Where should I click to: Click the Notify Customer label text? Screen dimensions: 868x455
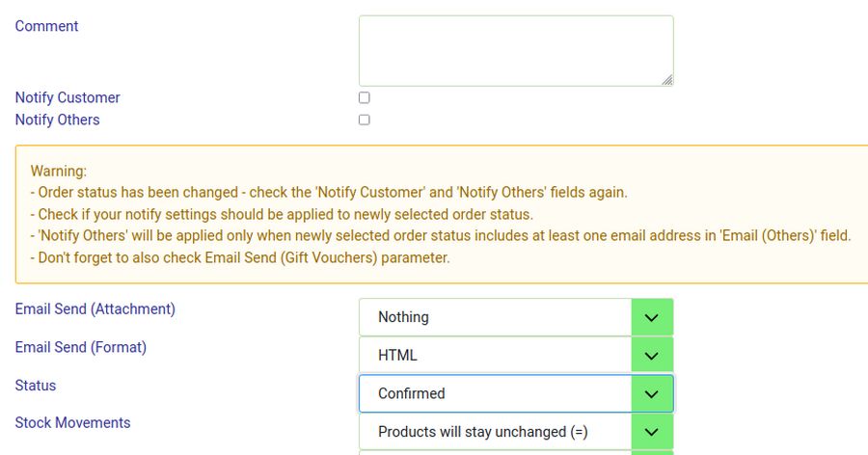[x=68, y=97]
